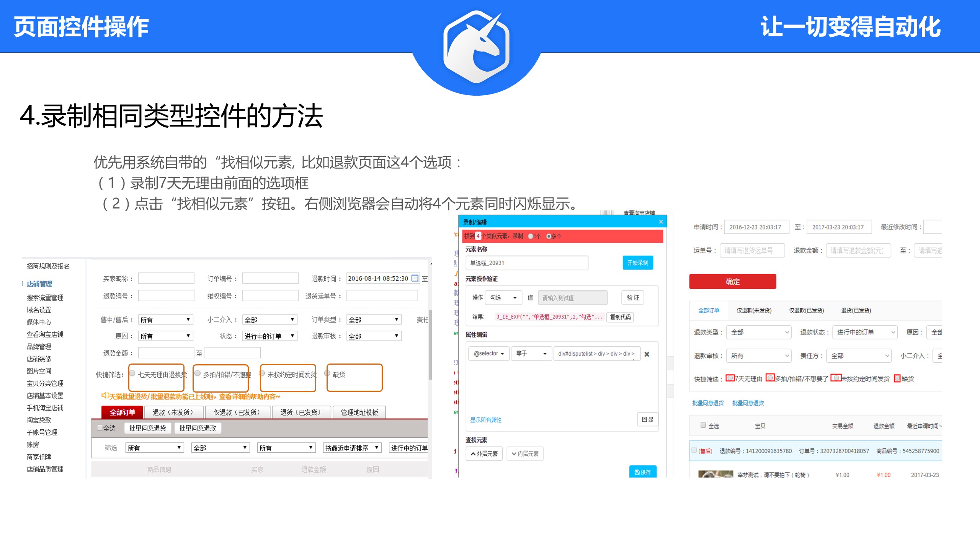The image size is (980, 551).
Task: Select the 七天无理由退换货 radio button
Action: [x=132, y=373]
